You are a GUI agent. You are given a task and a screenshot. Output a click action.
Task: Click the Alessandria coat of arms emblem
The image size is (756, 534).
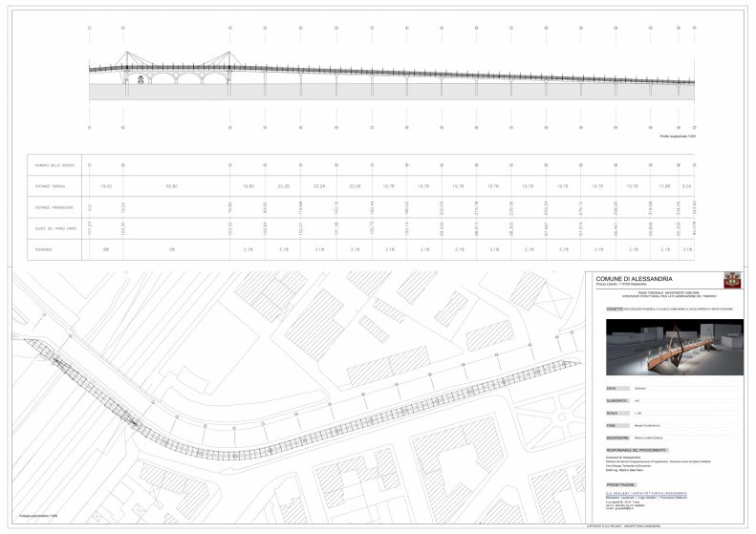click(732, 280)
